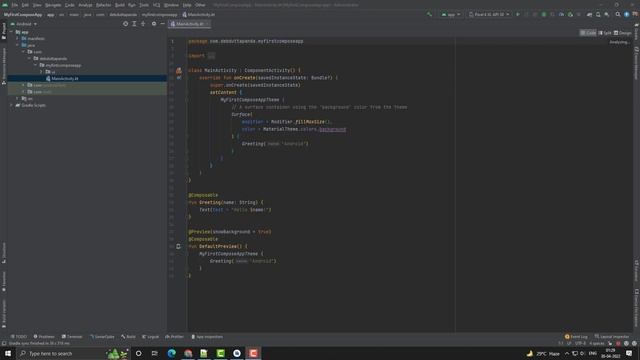Click the Profile app toolbar icon
The height and width of the screenshot is (360, 640).
coord(561,15)
